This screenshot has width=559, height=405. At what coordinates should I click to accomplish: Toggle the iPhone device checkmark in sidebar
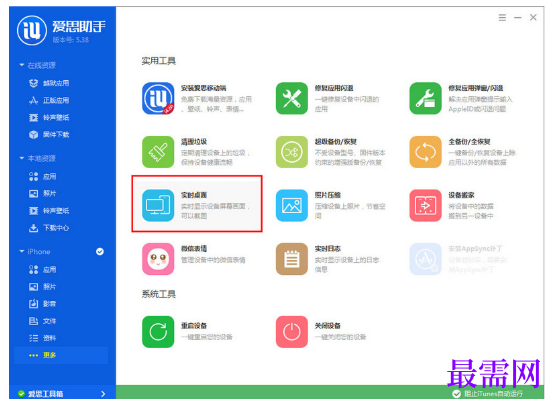click(x=100, y=252)
